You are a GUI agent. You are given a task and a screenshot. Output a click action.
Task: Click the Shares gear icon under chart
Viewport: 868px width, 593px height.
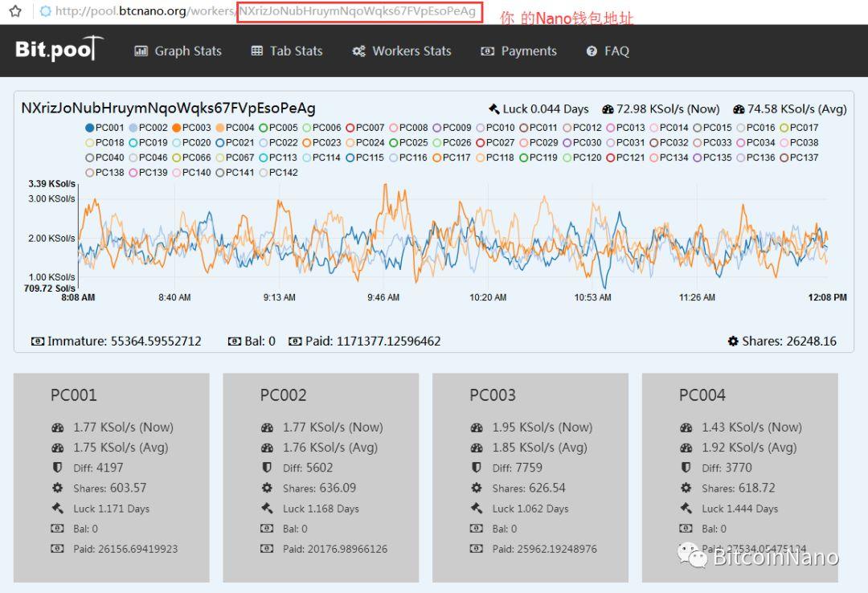733,341
